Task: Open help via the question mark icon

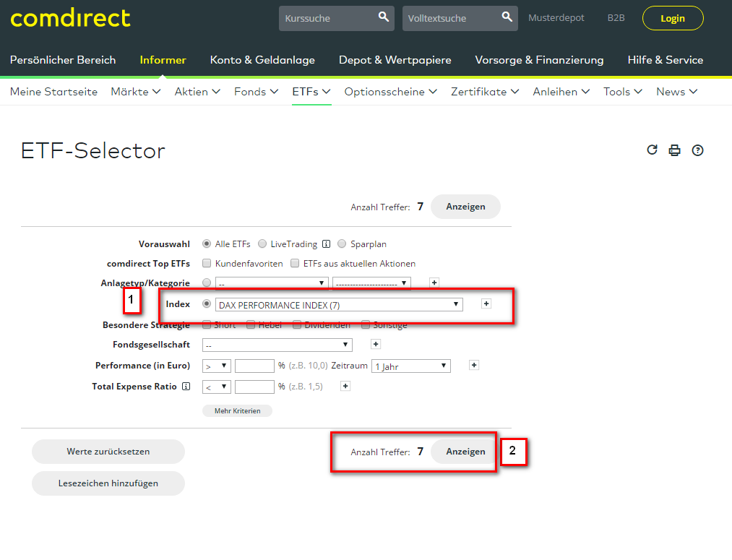Action: tap(697, 150)
